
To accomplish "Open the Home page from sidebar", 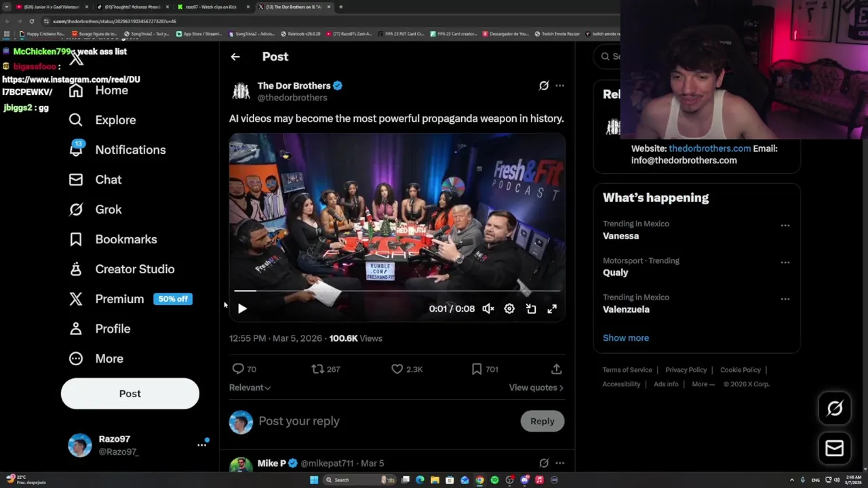I will coord(98,90).
